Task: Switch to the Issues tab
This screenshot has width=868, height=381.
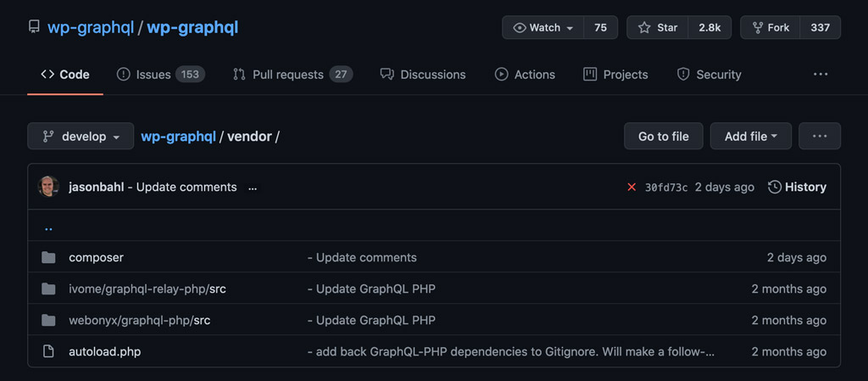Action: point(160,74)
